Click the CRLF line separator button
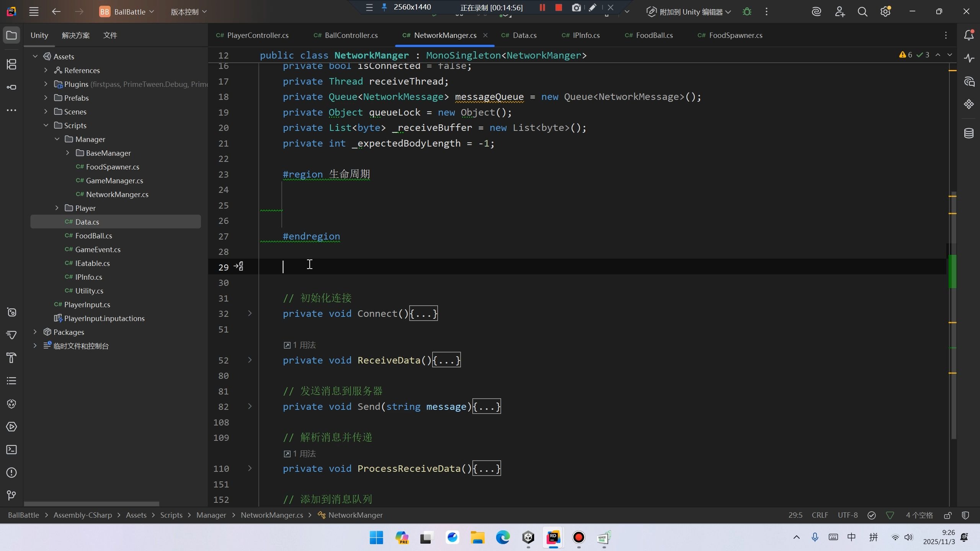Viewport: 980px width, 551px height. 820,515
